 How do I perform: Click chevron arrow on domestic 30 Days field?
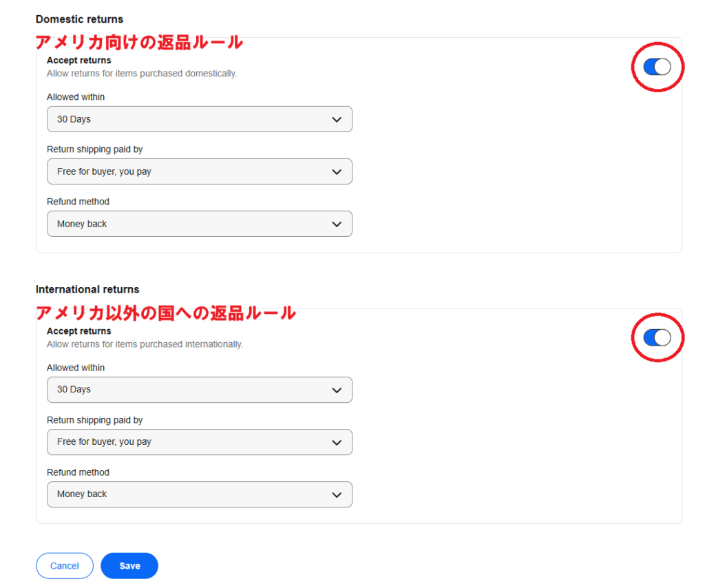tap(336, 120)
